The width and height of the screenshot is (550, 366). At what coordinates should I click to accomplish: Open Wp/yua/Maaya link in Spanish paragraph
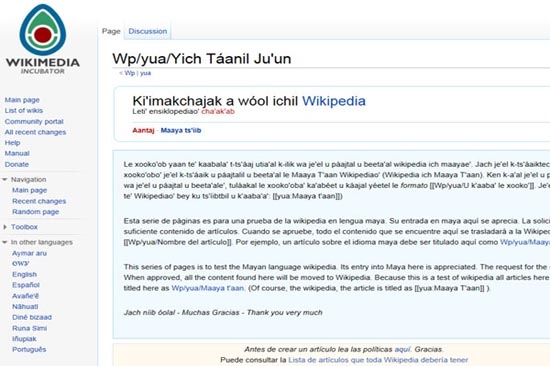[x=525, y=242]
